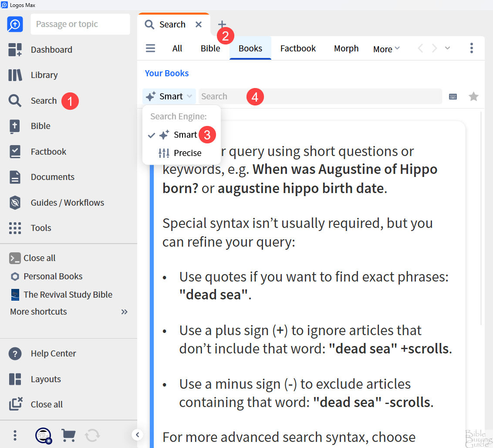Open the Library panel
Screen dimensions: 493x448
click(15, 75)
